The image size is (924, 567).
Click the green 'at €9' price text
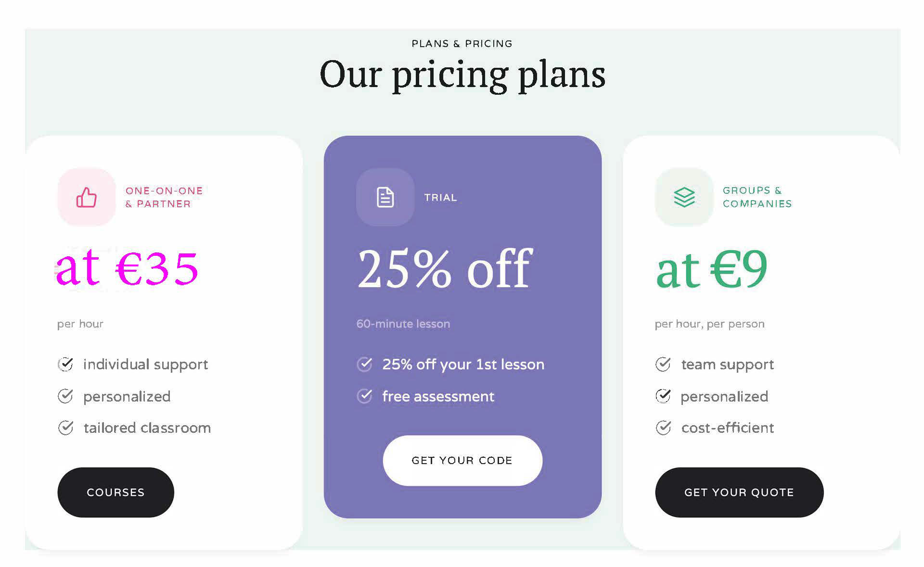(x=711, y=268)
